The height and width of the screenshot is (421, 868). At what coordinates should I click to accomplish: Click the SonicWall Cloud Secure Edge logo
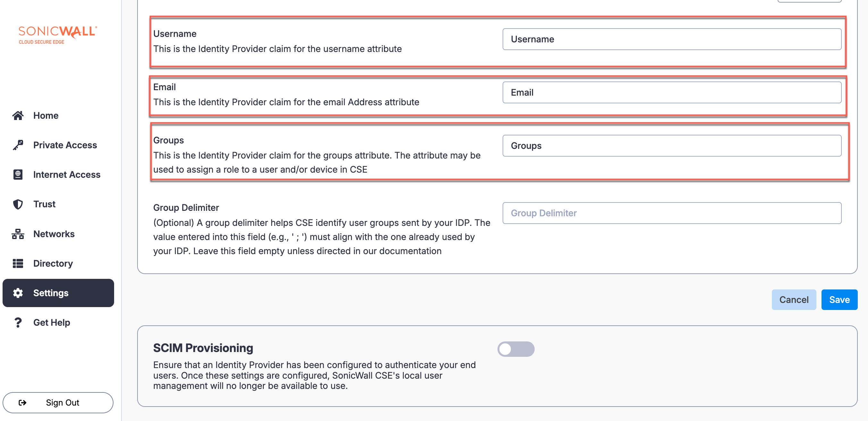point(58,35)
